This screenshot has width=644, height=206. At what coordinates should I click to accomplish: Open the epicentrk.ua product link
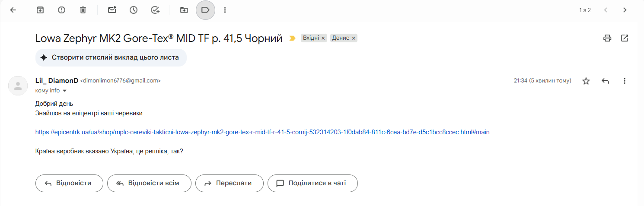coord(262,132)
